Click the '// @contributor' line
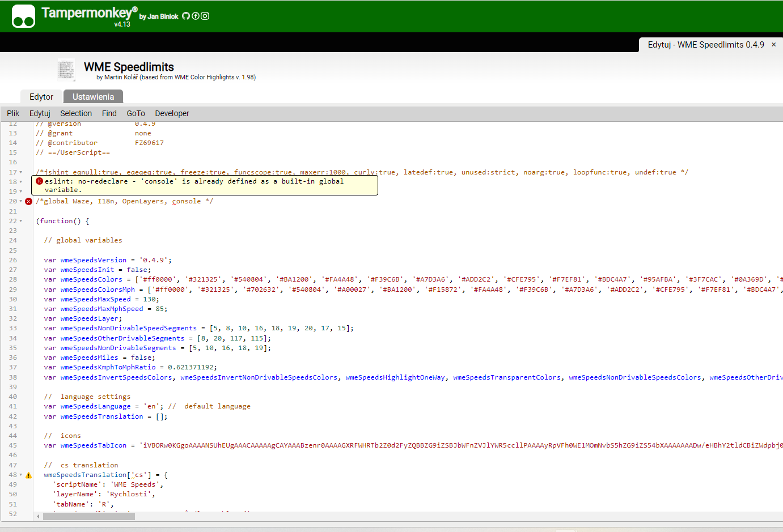Screen dimensions: 783x532 pos(100,143)
